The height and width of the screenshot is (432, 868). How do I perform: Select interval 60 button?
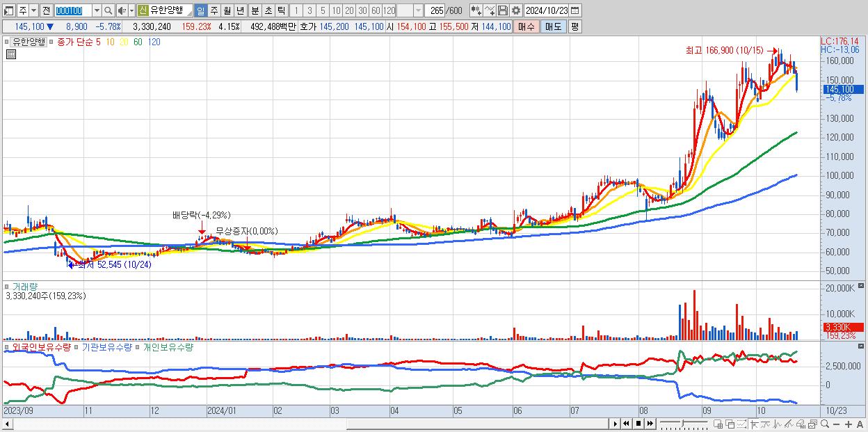tap(376, 10)
